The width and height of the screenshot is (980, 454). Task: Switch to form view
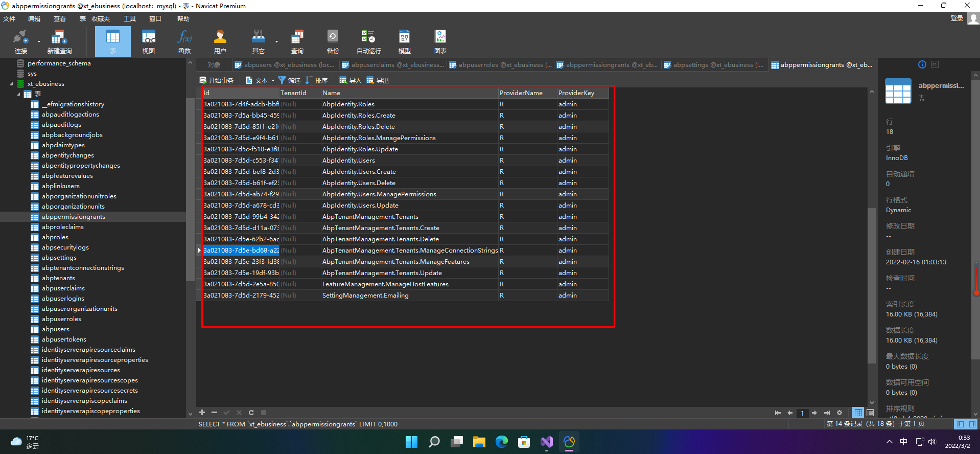[870, 413]
